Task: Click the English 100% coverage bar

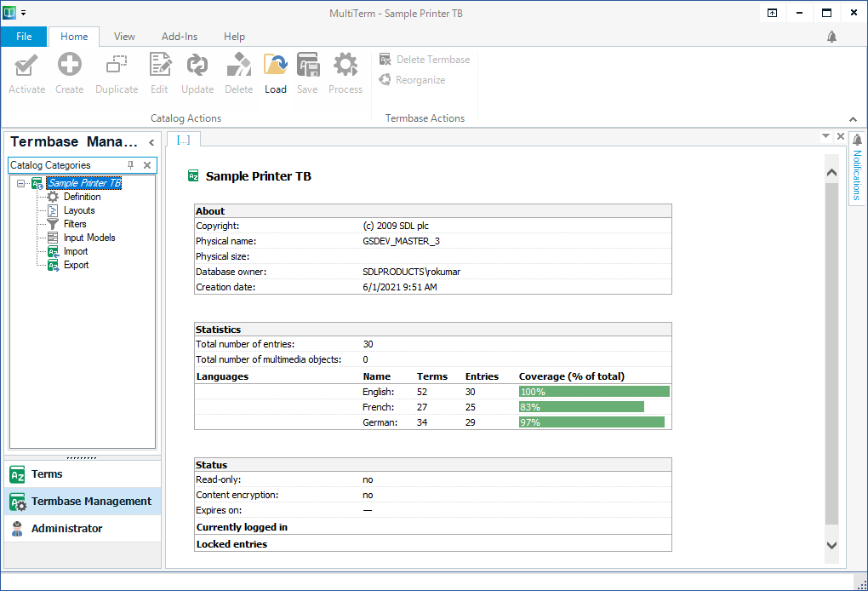Action: click(594, 392)
